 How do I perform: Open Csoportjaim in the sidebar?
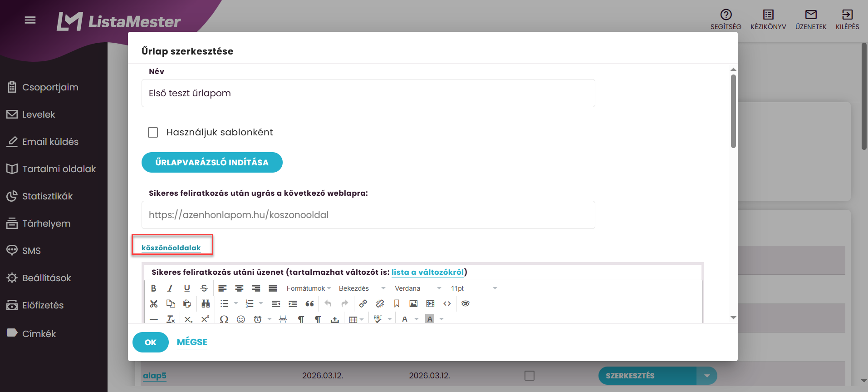(x=43, y=87)
